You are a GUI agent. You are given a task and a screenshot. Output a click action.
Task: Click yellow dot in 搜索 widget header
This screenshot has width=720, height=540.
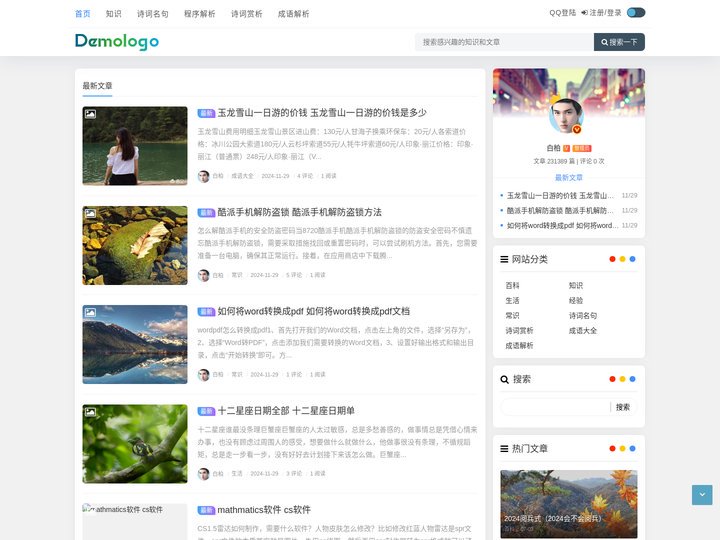(622, 379)
